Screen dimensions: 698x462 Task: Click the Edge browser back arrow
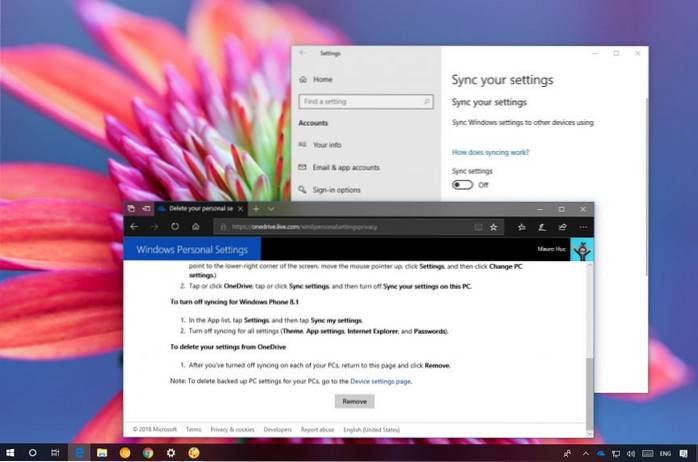pos(134,227)
